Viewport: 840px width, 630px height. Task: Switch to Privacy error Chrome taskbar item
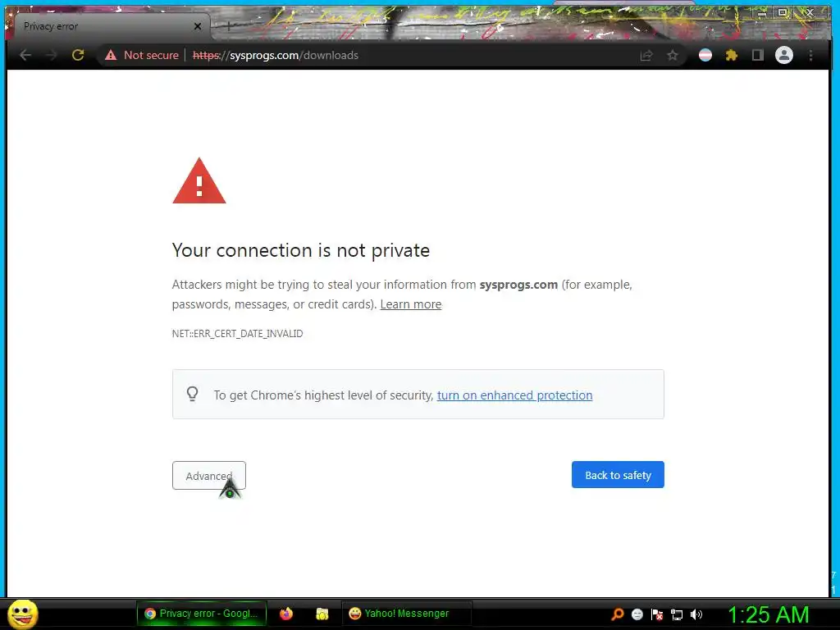(x=202, y=614)
